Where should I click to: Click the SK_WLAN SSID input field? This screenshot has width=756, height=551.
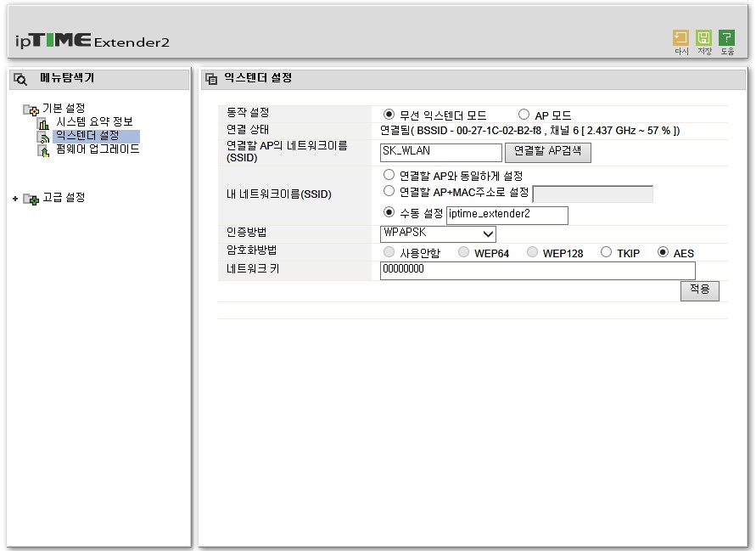point(440,152)
